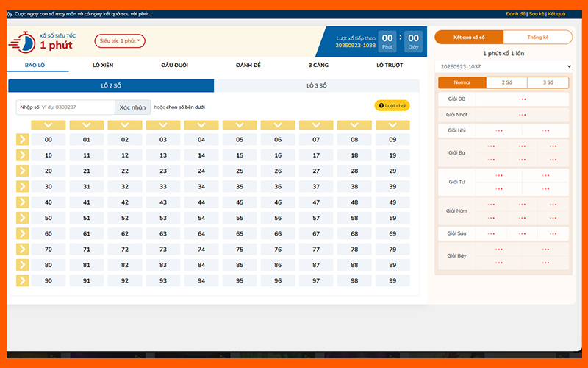Expand the draw ID 20250923-1037 selector
Viewport: 588px width, 368px height.
[x=503, y=67]
